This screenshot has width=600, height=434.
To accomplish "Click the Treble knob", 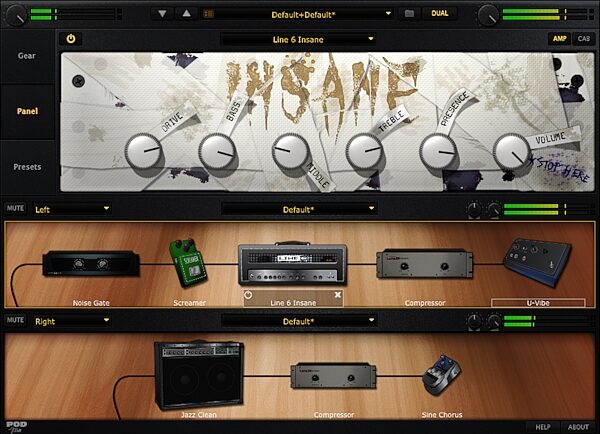I will pos(364,151).
